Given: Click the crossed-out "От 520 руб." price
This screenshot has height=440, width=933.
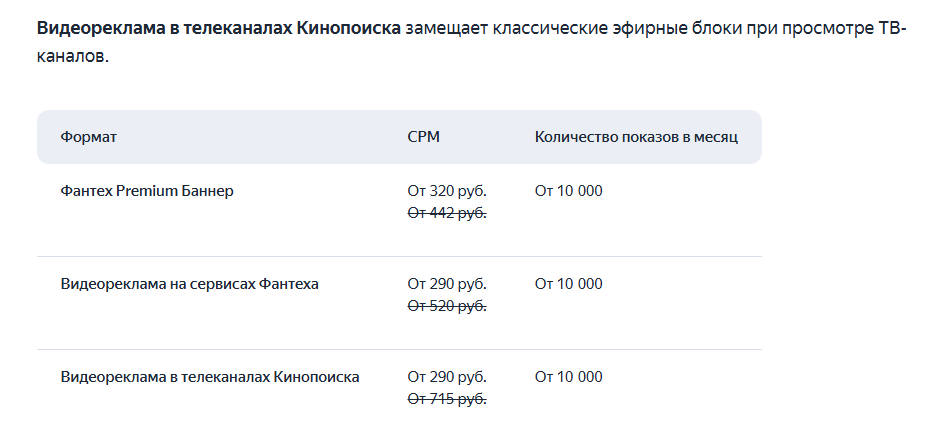Looking at the screenshot, I should click(x=447, y=305).
